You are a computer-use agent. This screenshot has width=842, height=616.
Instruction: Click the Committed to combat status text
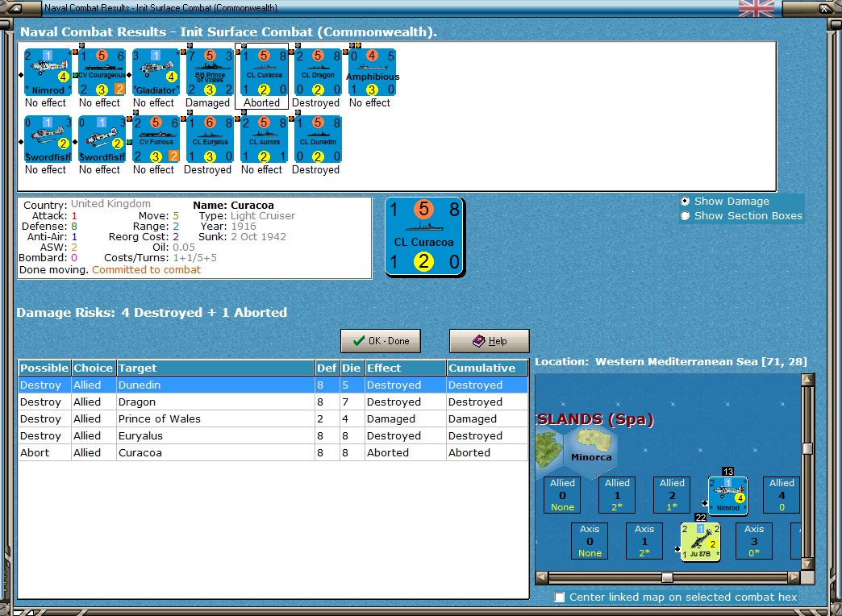pyautogui.click(x=146, y=269)
